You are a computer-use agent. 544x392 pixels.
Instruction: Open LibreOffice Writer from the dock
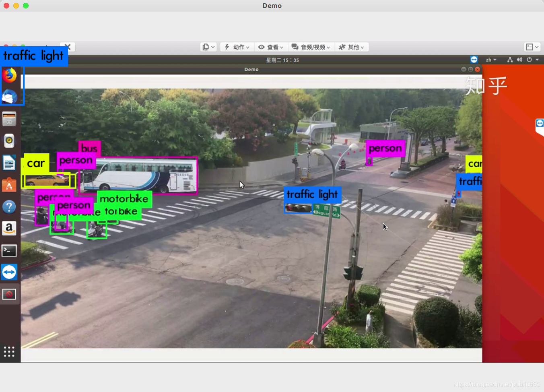click(9, 163)
